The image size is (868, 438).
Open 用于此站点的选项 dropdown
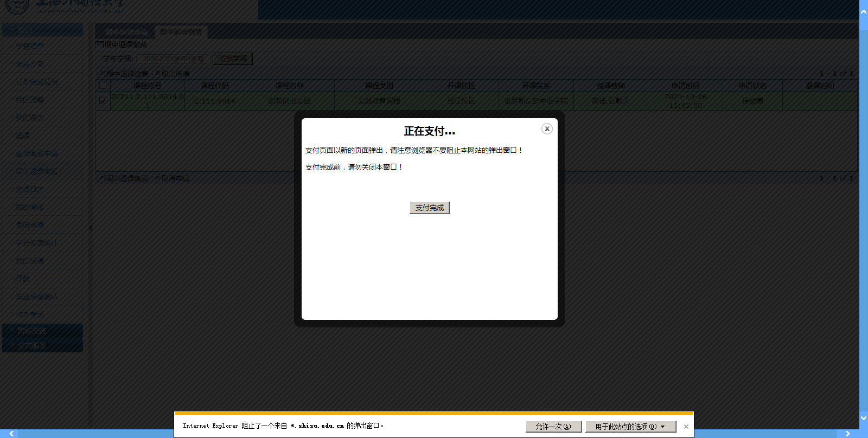(630, 427)
